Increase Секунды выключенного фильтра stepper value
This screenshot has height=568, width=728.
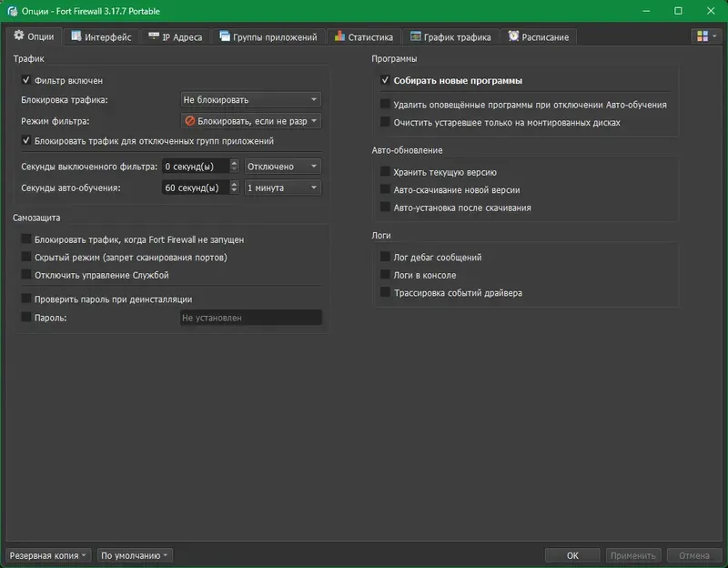[x=234, y=163]
